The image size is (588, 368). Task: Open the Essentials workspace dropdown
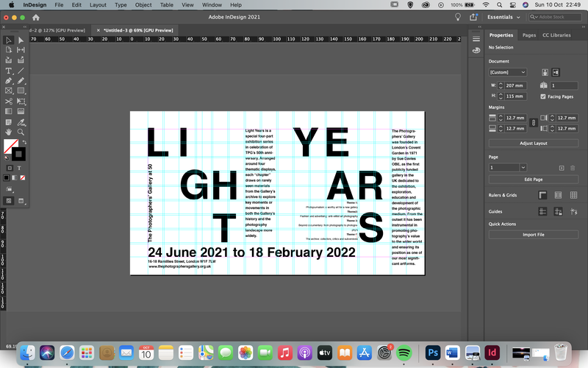tap(503, 17)
